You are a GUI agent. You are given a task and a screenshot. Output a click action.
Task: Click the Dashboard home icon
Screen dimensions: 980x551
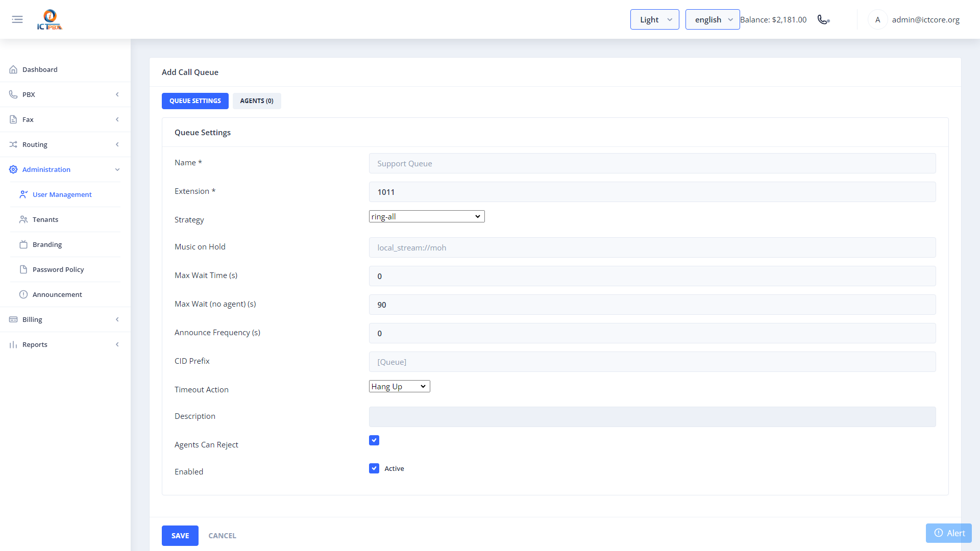[x=13, y=69]
